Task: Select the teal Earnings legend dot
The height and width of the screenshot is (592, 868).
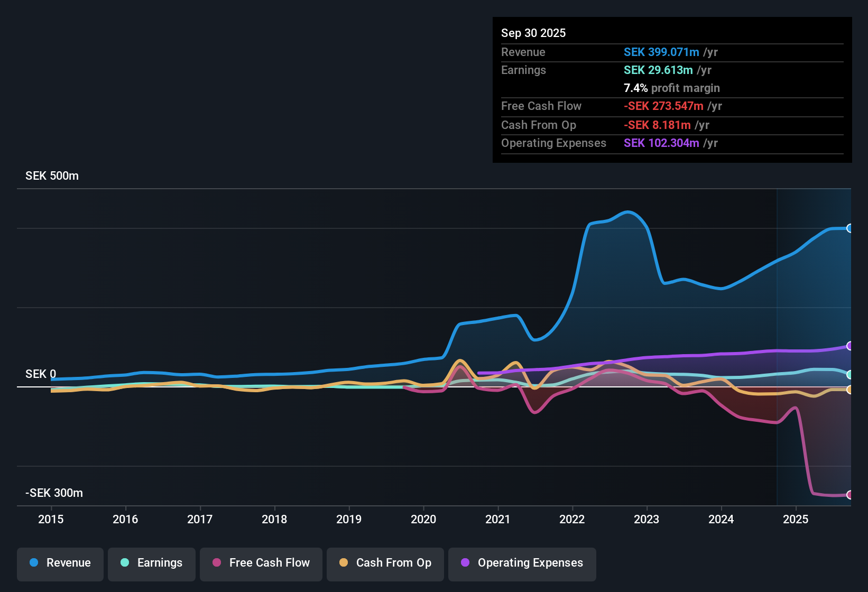Action: (125, 563)
